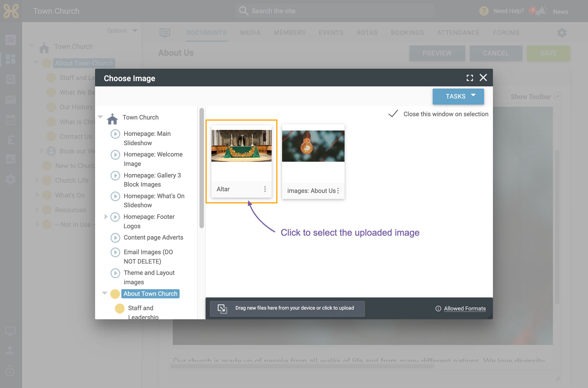Click the Cancel button
This screenshot has height=388, width=588.
coord(496,53)
